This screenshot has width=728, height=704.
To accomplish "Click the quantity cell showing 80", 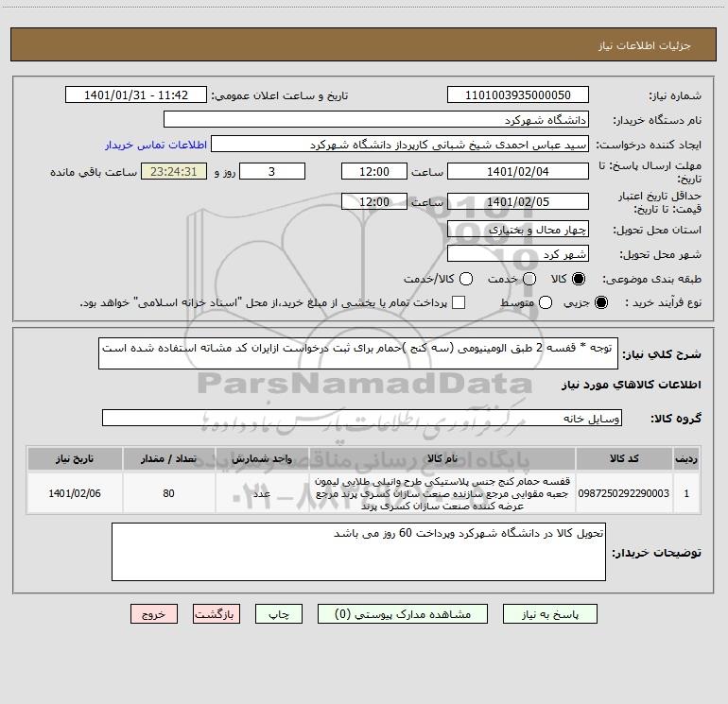I will [168, 493].
